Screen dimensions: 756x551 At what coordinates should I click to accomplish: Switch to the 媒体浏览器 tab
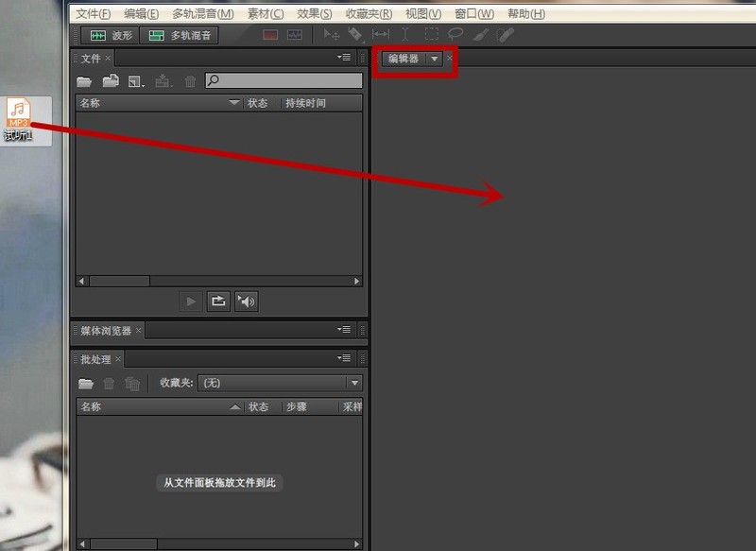(107, 331)
